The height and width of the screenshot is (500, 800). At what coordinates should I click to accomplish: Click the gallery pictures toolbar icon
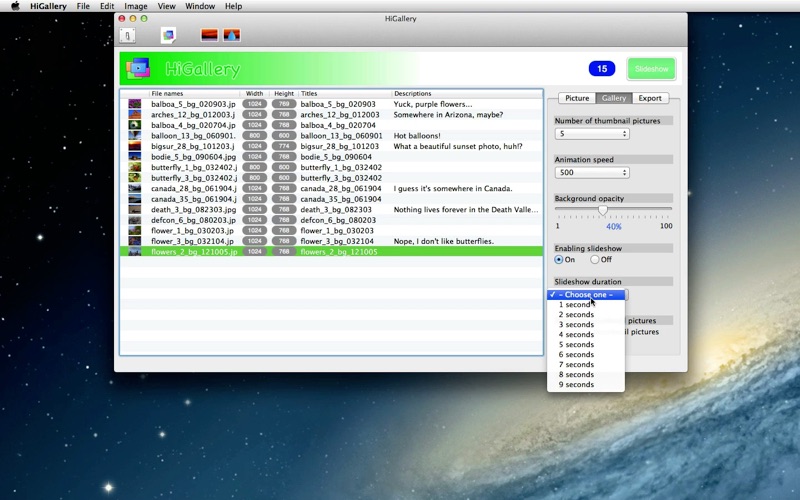168,35
